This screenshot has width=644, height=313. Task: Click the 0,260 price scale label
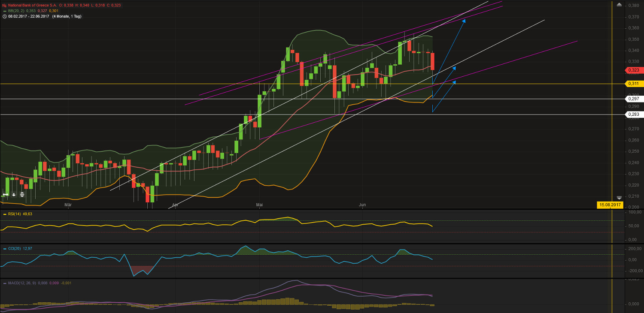633,140
